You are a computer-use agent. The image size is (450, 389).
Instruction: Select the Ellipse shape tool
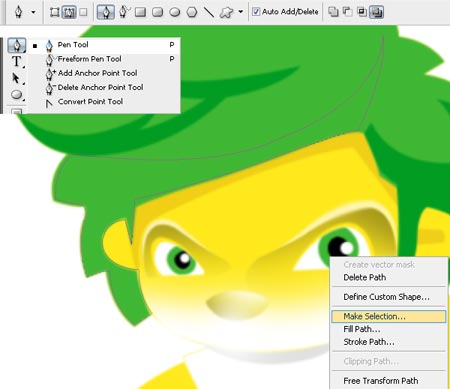(x=175, y=12)
